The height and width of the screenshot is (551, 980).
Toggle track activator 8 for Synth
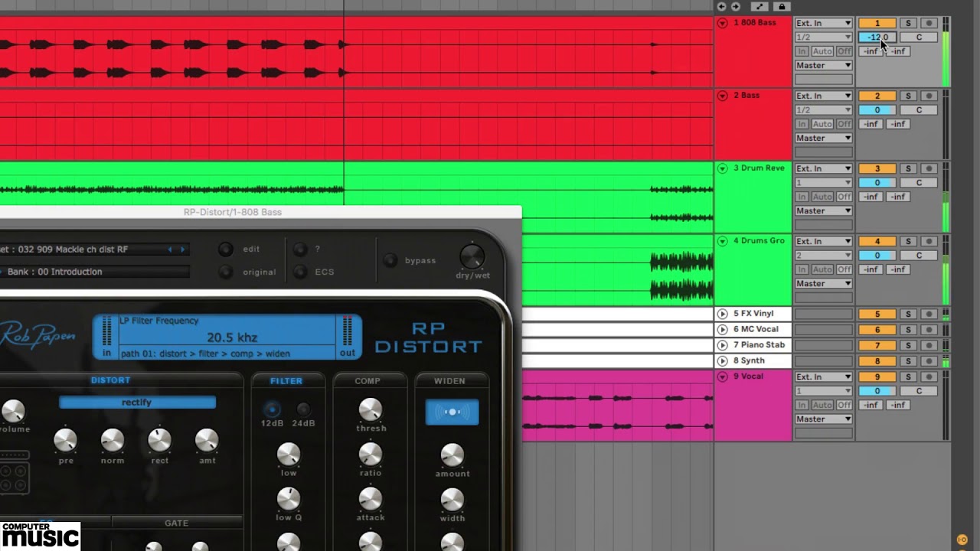tap(877, 361)
